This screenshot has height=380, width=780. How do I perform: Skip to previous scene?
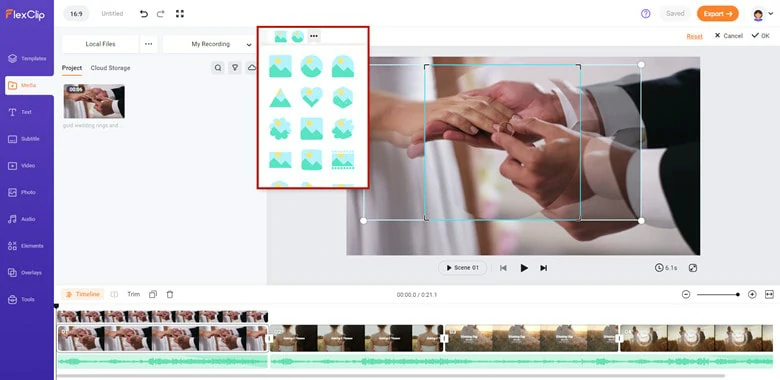(503, 268)
